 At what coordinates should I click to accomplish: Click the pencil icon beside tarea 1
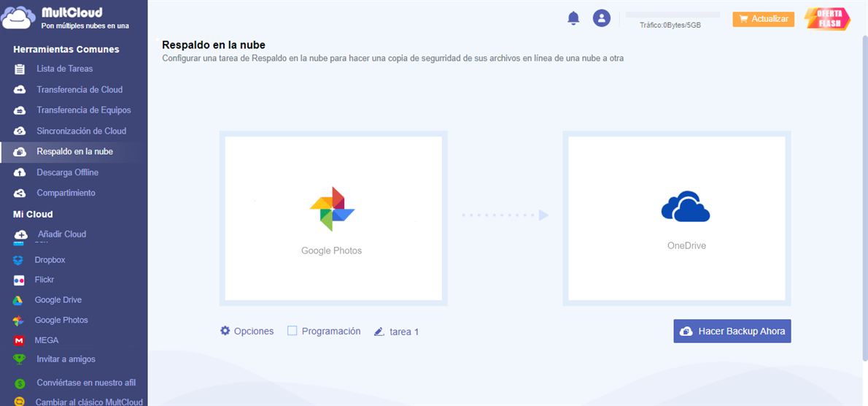pyautogui.click(x=379, y=332)
